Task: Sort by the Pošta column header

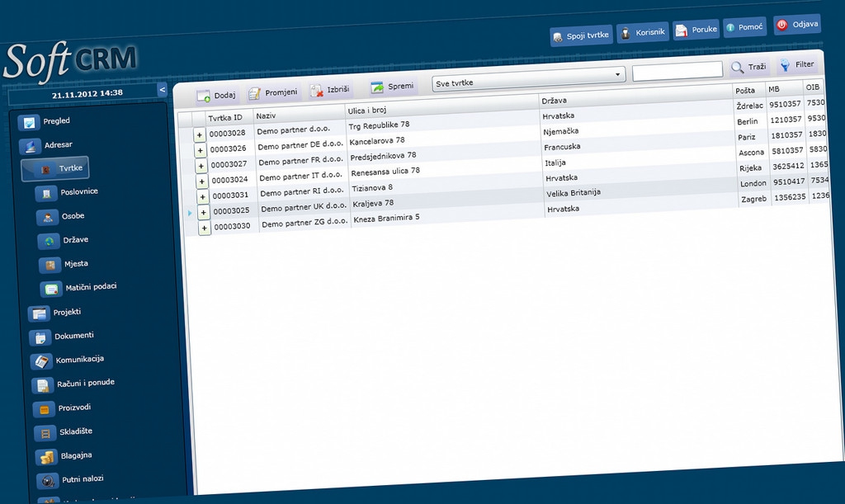Action: 748,91
